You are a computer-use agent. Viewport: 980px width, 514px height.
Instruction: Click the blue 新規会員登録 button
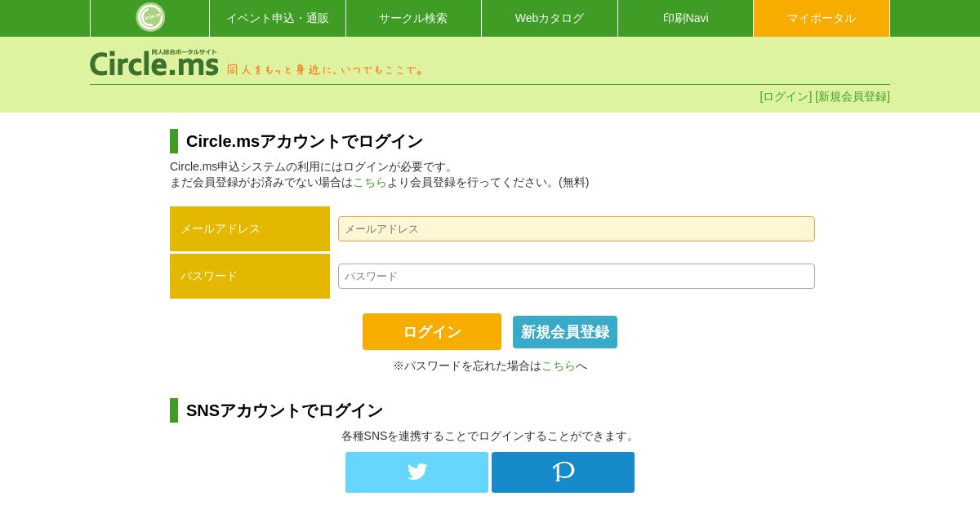click(565, 332)
